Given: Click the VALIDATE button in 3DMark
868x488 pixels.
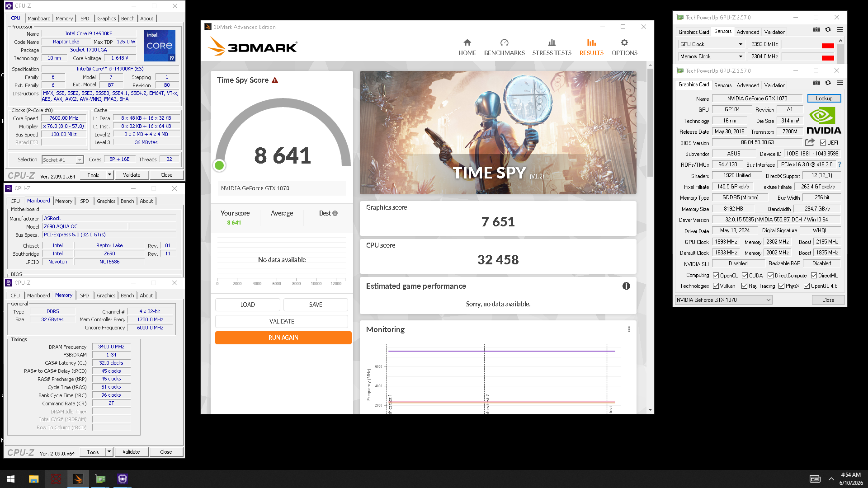Looking at the screenshot, I should pos(282,321).
